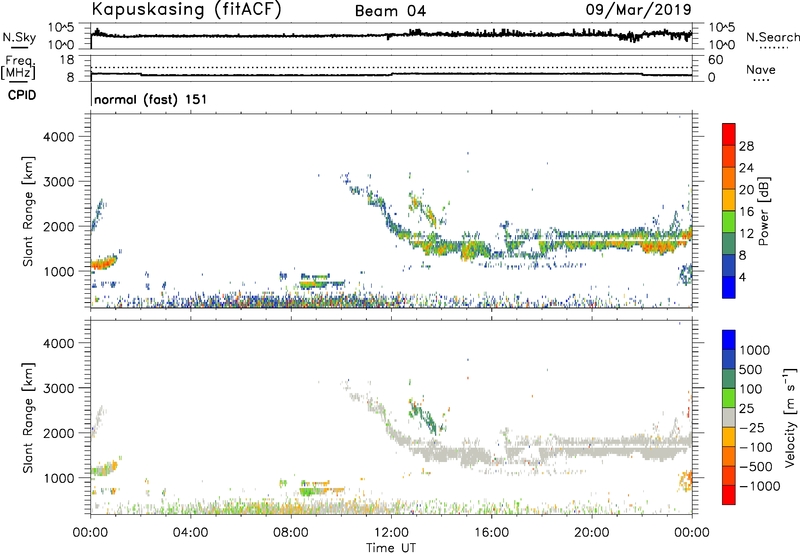The height and width of the screenshot is (554, 800).
Task: Click the gray segment of velocity color bar
Action: (x=729, y=417)
